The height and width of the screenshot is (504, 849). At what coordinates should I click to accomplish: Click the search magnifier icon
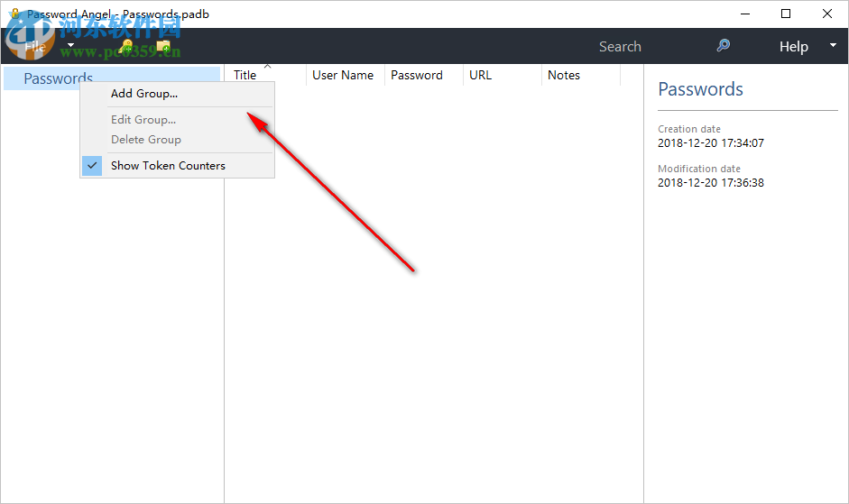click(x=724, y=45)
